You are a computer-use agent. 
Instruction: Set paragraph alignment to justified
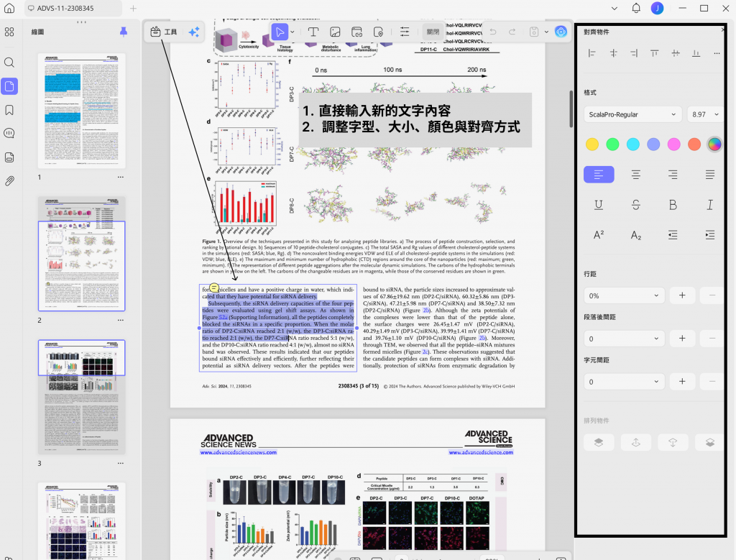(709, 175)
